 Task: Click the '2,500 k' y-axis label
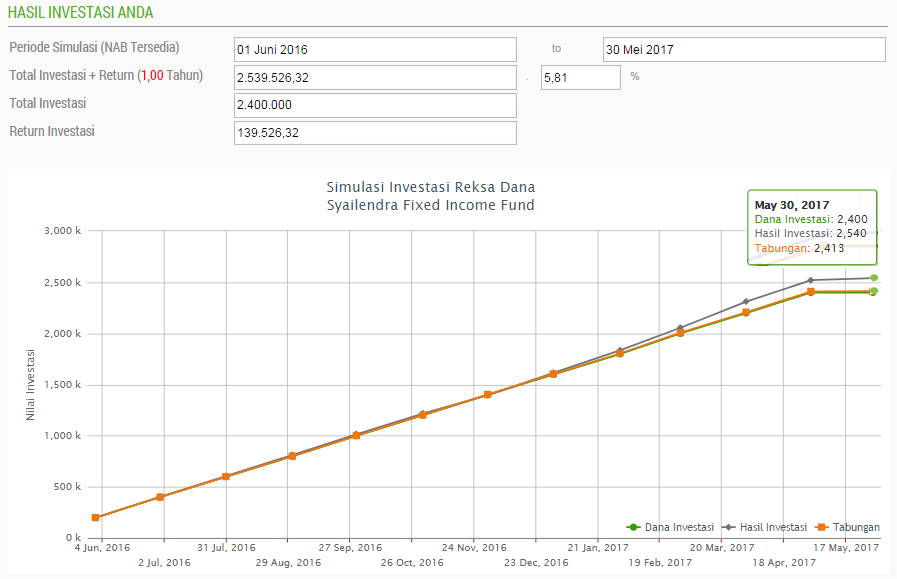tap(62, 283)
